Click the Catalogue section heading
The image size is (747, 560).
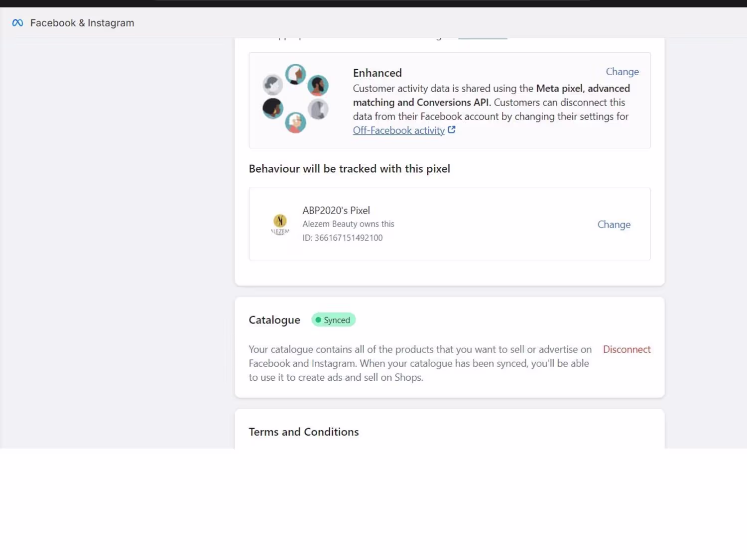click(x=274, y=320)
